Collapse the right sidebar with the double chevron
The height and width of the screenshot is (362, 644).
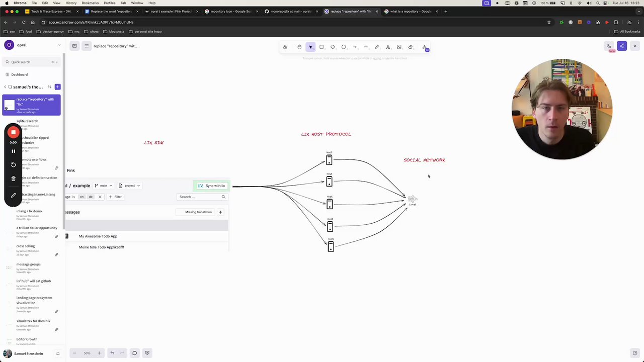tap(635, 46)
